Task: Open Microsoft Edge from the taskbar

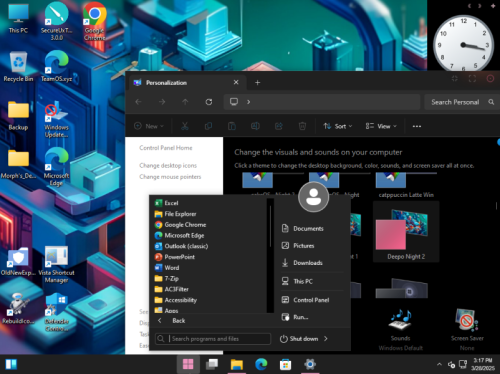Action: [261, 364]
